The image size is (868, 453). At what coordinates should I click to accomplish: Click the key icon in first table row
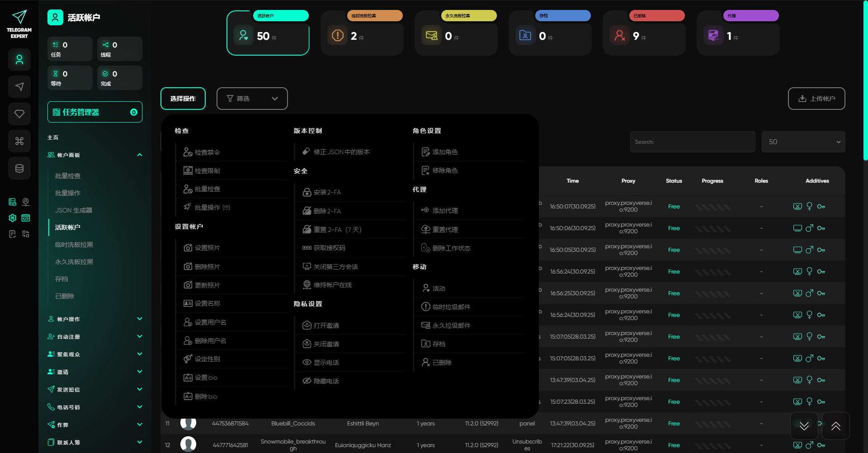coord(821,207)
